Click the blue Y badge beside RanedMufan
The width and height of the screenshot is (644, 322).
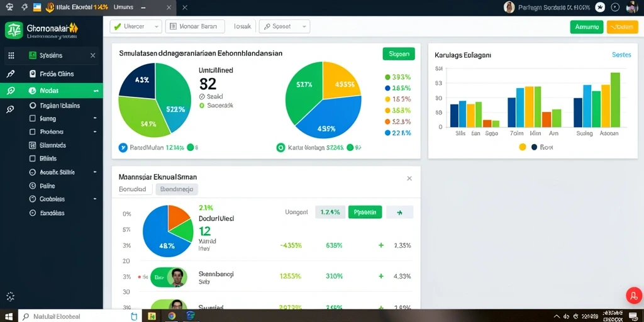[x=123, y=147]
